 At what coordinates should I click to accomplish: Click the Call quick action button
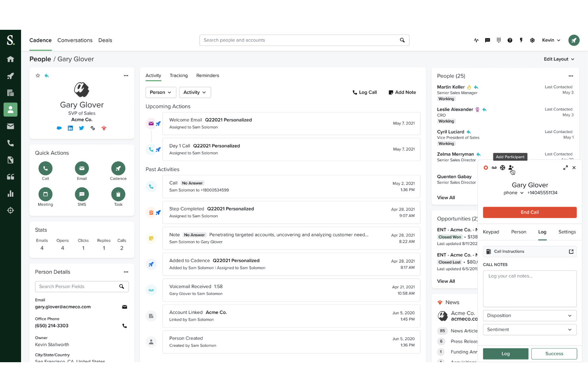[45, 168]
